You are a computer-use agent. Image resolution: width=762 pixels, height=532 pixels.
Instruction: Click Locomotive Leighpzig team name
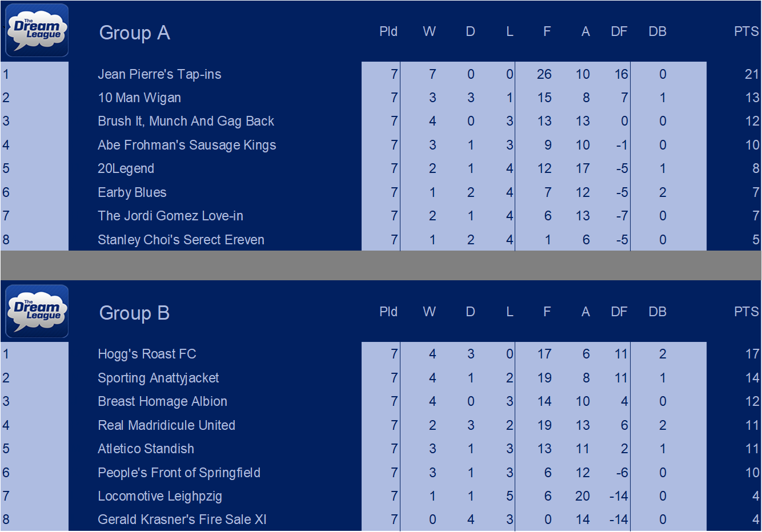tap(160, 496)
